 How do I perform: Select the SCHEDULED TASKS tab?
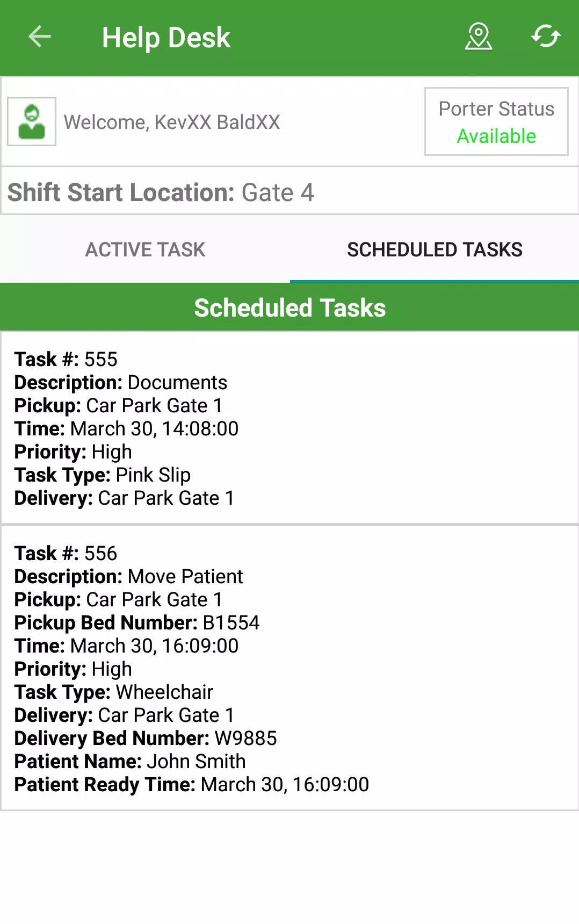point(435,249)
